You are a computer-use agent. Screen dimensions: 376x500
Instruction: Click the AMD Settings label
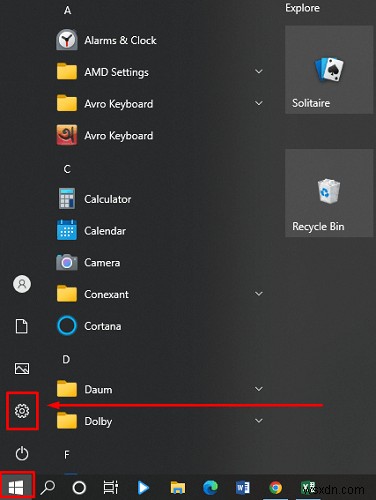(116, 72)
